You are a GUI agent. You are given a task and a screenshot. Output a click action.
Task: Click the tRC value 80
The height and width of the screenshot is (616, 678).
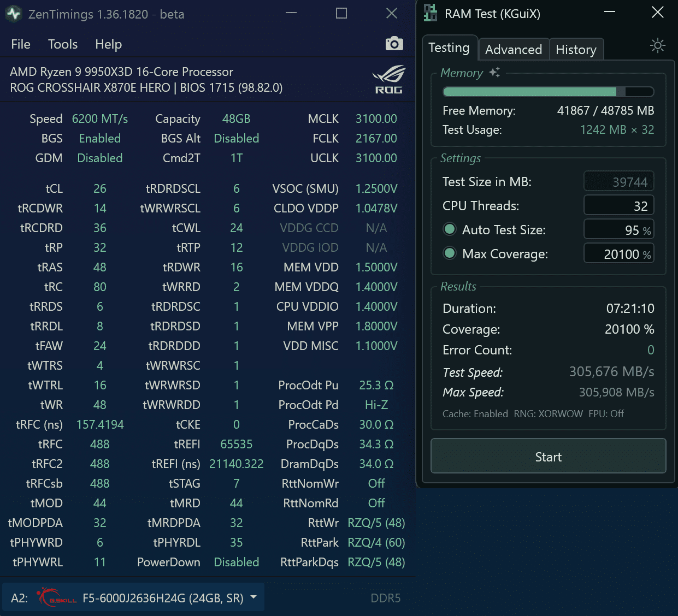point(100,287)
